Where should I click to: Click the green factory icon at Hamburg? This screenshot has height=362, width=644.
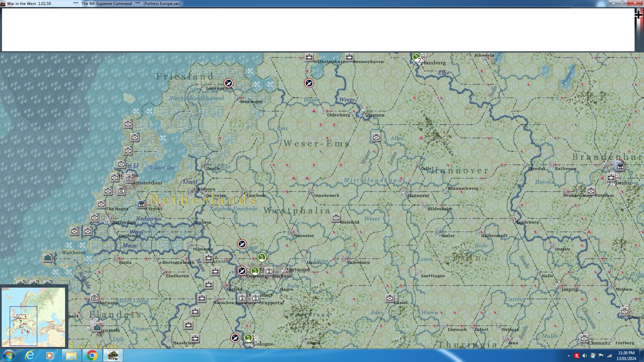click(416, 57)
